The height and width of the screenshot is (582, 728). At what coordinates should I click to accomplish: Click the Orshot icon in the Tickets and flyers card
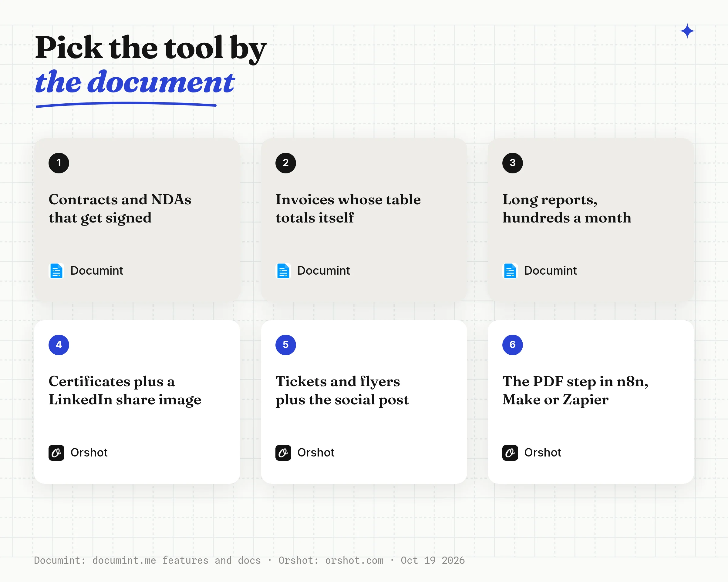tap(283, 453)
